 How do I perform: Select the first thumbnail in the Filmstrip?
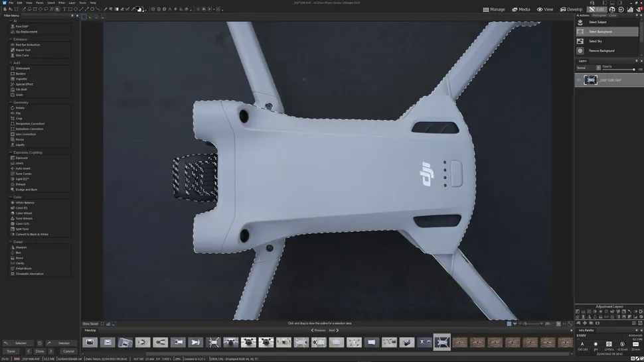(90, 342)
